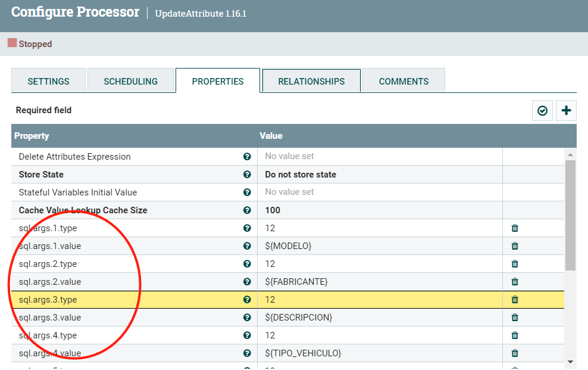588x370 pixels.
Task: Edit Store State value 'Do not store state'
Action: click(x=380, y=174)
